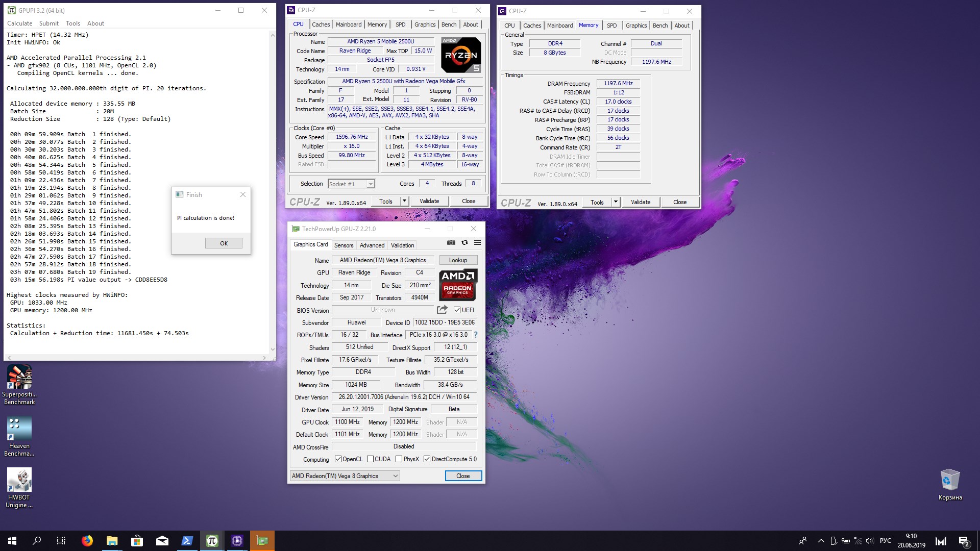Click the GPU-Z refresh icon
Screen dimensions: 980x551
pyautogui.click(x=464, y=243)
